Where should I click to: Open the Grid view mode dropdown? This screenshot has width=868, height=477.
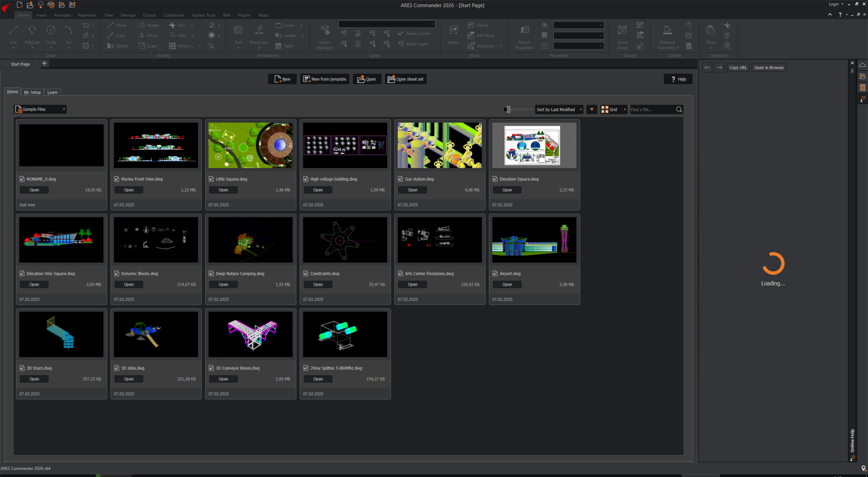coord(613,109)
